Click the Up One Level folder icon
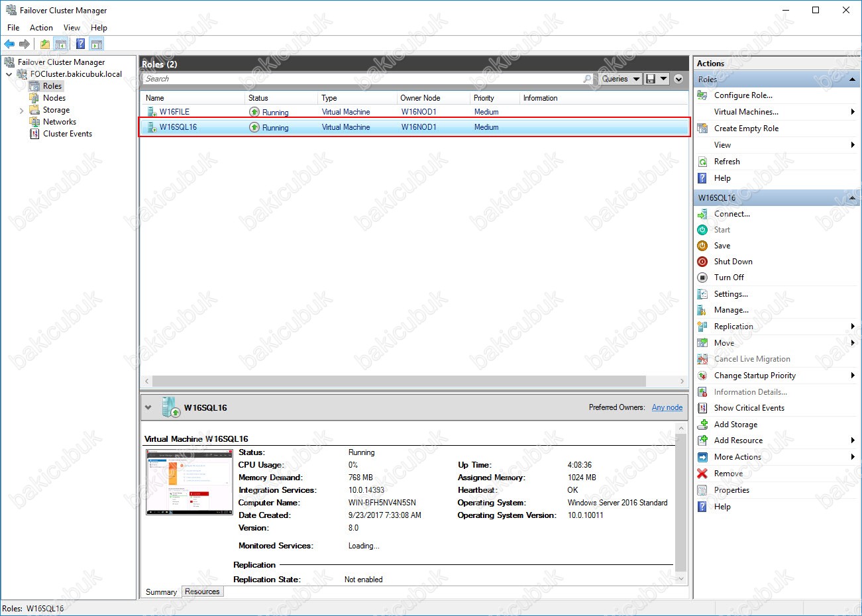The image size is (862, 616). click(x=44, y=44)
